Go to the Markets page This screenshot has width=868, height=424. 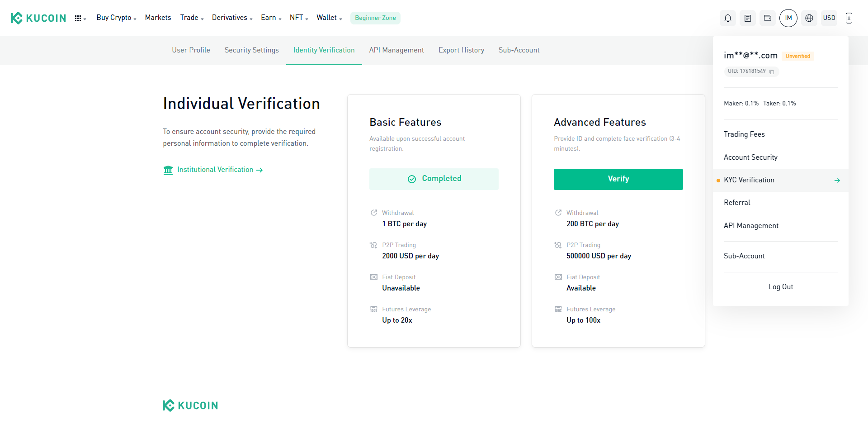click(158, 18)
